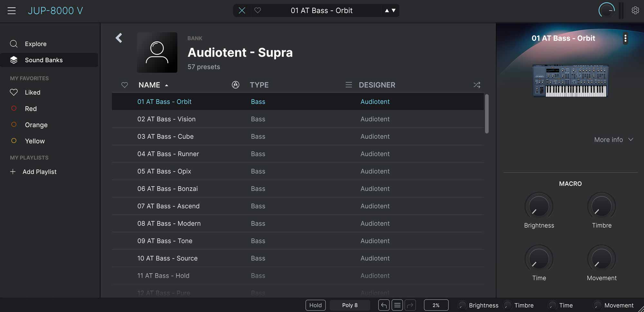Select next preset with down arrow
Viewport: 644px width, 312px height.
pos(393,11)
